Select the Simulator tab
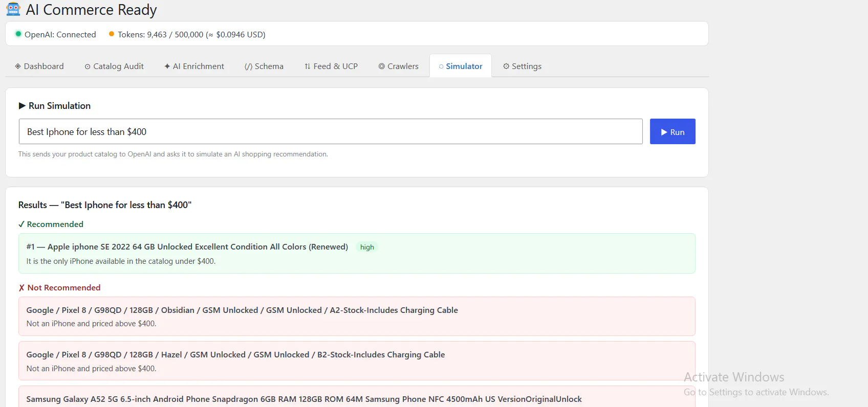This screenshot has height=407, width=868. coord(461,66)
